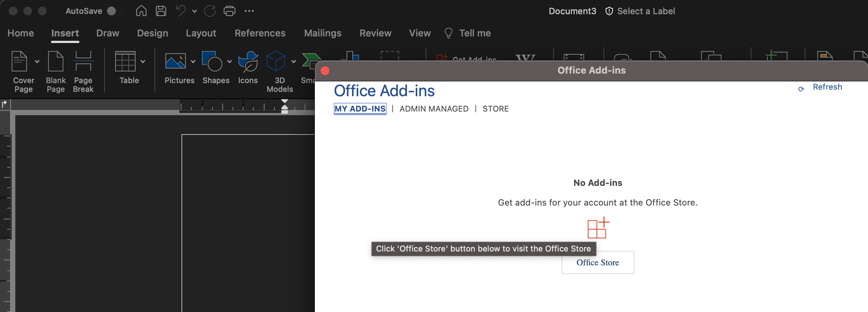868x312 pixels.
Task: Click the No Add-ins heading text
Action: point(598,183)
